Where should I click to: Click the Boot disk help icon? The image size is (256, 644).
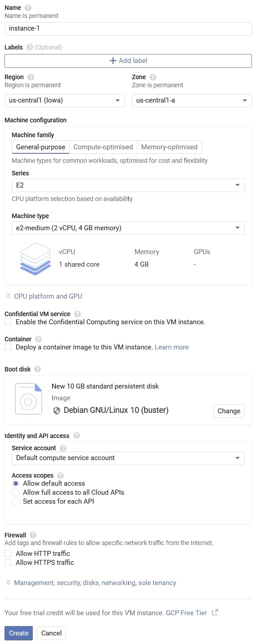point(37,369)
